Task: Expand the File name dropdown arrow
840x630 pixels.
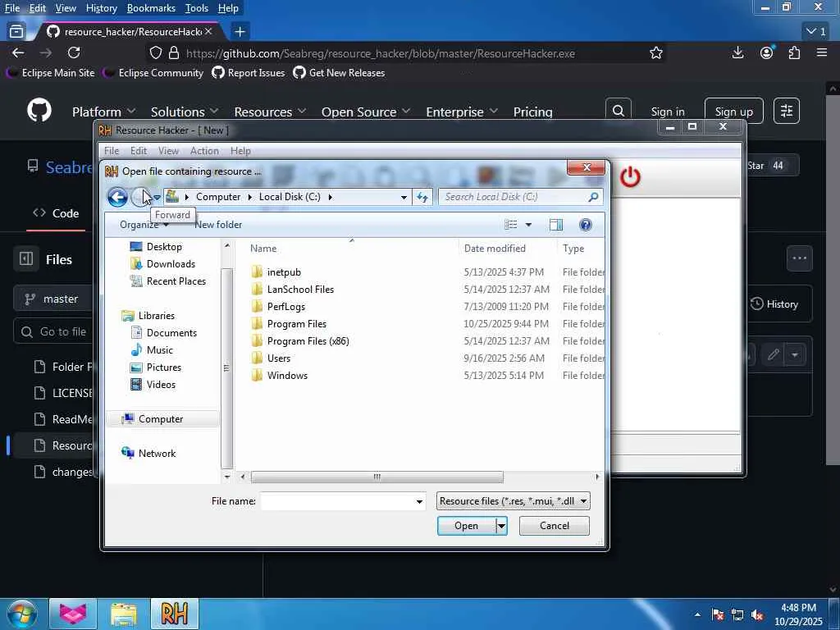Action: click(419, 501)
